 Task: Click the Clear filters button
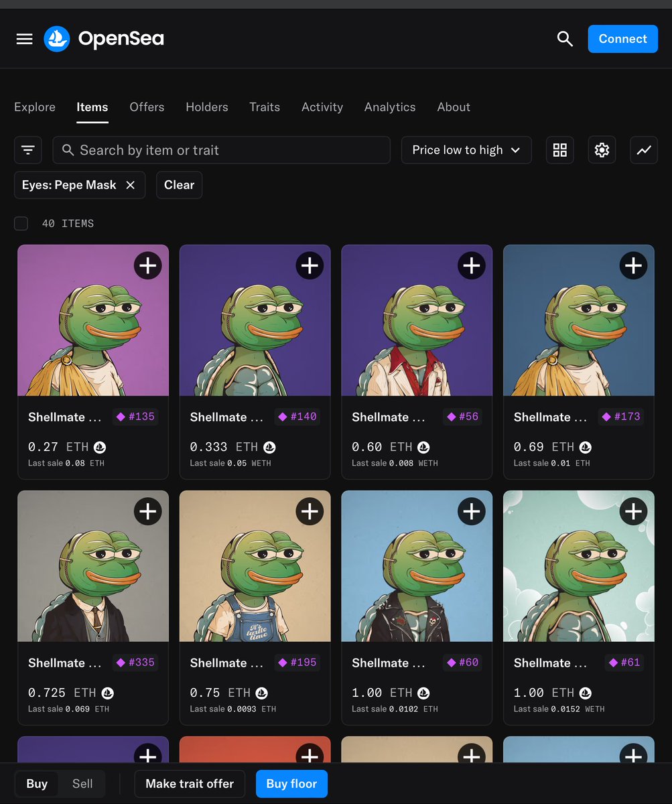[179, 185]
